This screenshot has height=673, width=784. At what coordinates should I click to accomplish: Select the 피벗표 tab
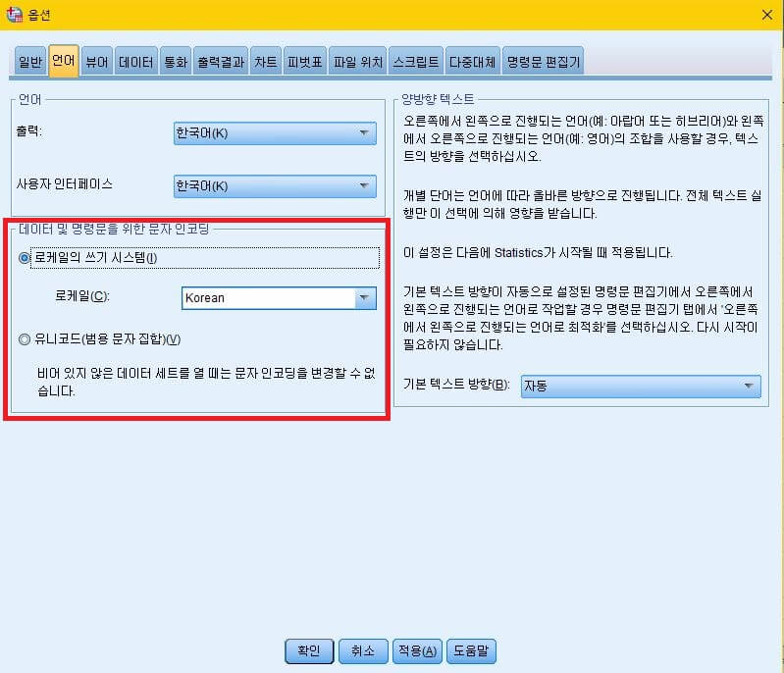[x=304, y=62]
